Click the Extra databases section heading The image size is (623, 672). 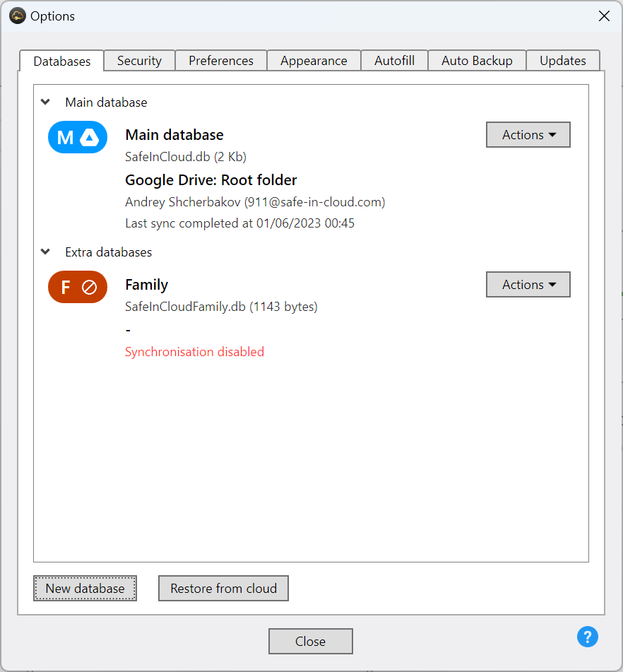(x=108, y=252)
